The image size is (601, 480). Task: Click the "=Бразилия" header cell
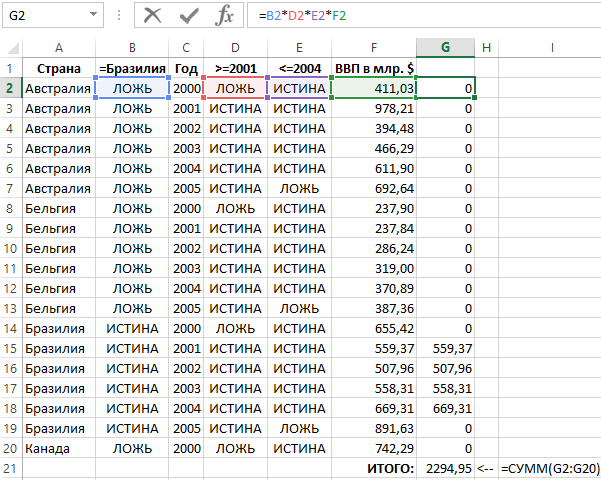[133, 68]
